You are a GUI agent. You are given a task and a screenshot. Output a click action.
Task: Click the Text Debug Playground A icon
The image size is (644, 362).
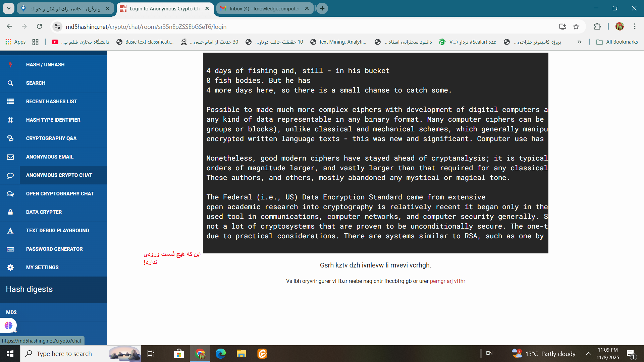click(10, 231)
